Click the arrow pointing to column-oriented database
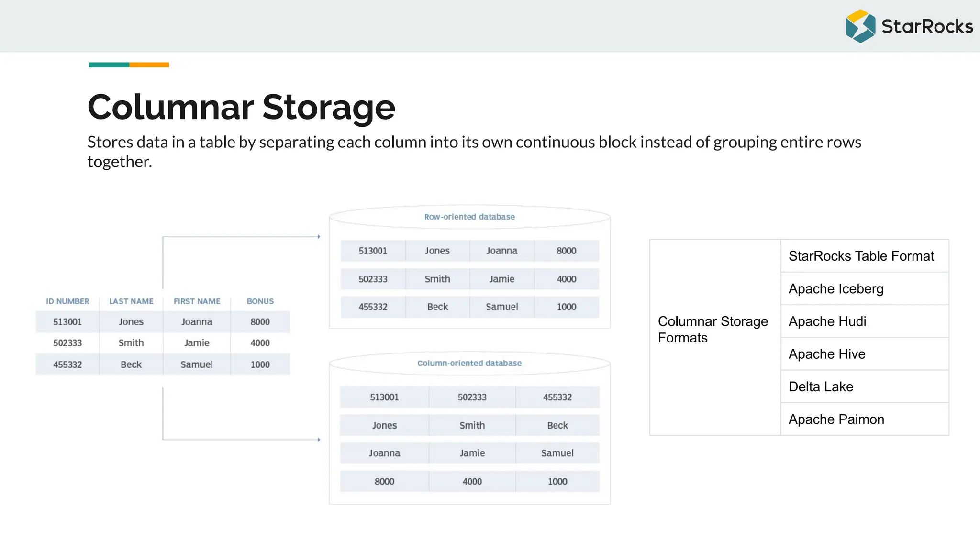This screenshot has width=980, height=551. coord(318,439)
